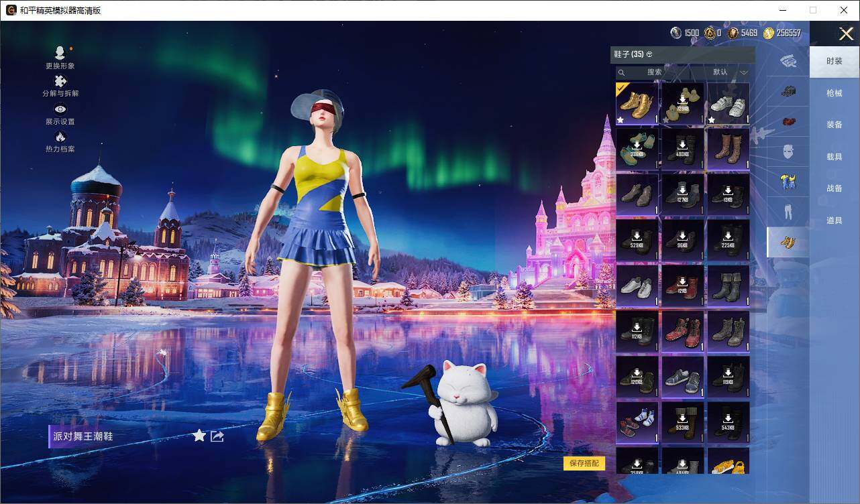Viewport: 860px width, 504px height.
Task: Click the 搜索 search field
Action: pyautogui.click(x=655, y=72)
